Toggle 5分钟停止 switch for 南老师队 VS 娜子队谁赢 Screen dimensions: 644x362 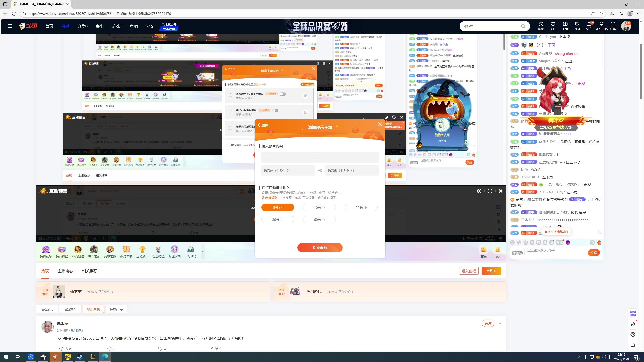(x=283, y=94)
